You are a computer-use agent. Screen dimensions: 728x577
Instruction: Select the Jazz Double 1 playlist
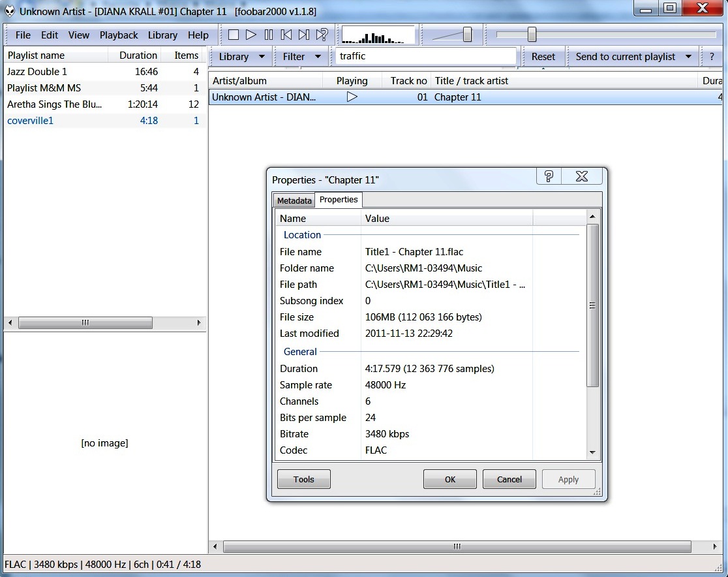pos(105,72)
